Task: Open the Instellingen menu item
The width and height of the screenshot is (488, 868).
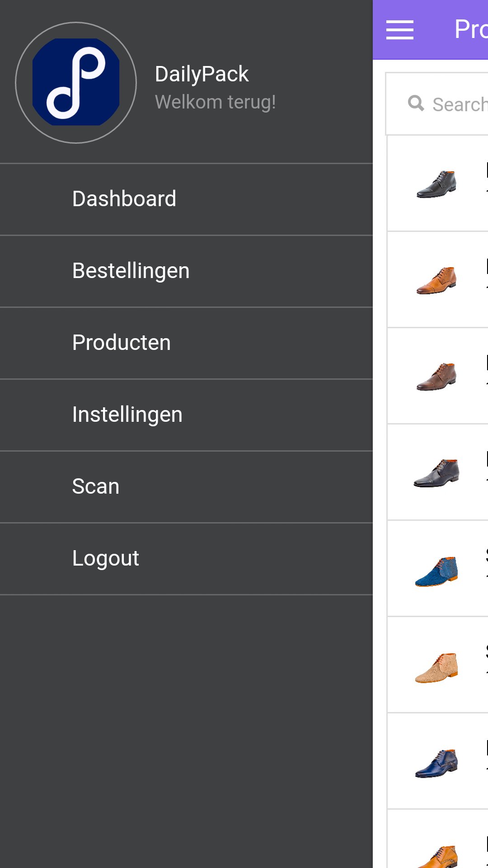Action: 127,414
